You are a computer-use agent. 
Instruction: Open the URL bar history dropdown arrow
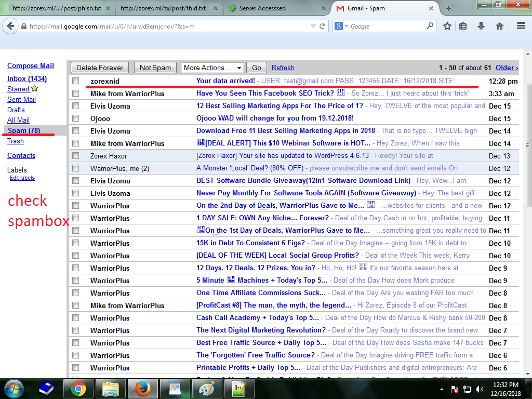point(313,26)
